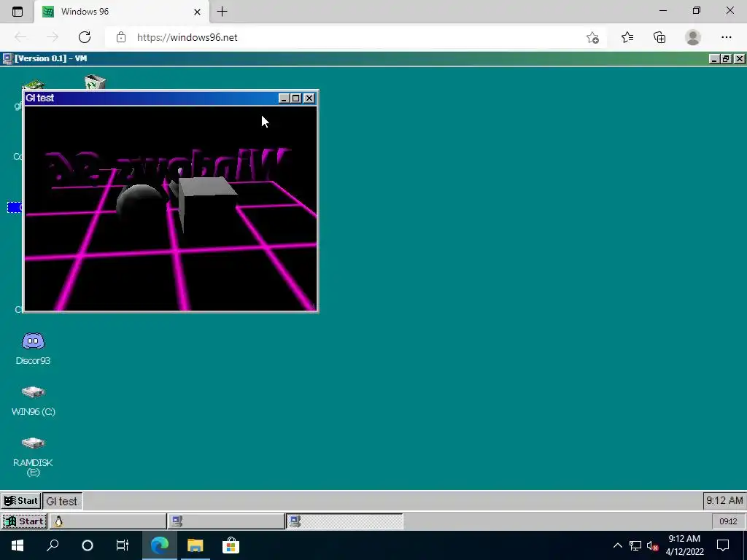This screenshot has width=747, height=560.
Task: Expand the system tray hidden icons chevron
Action: (617, 545)
